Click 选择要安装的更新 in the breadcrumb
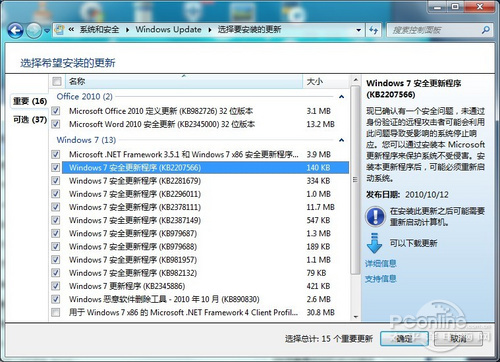Image resolution: width=500 pixels, height=362 pixels. [x=249, y=30]
